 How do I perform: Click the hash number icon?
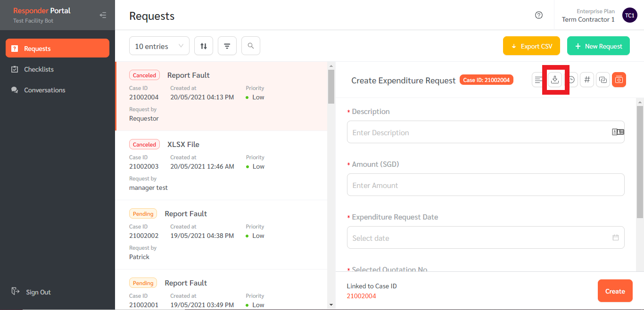pyautogui.click(x=587, y=80)
